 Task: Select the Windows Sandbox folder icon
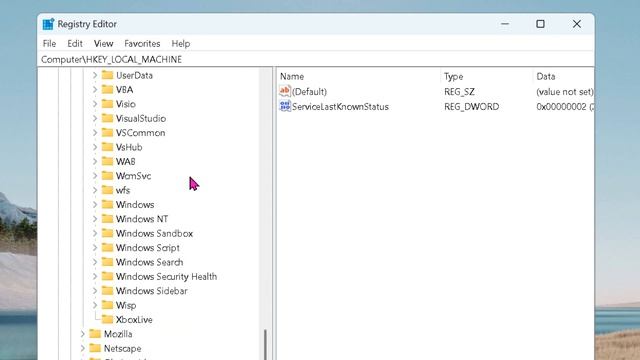pos(107,233)
